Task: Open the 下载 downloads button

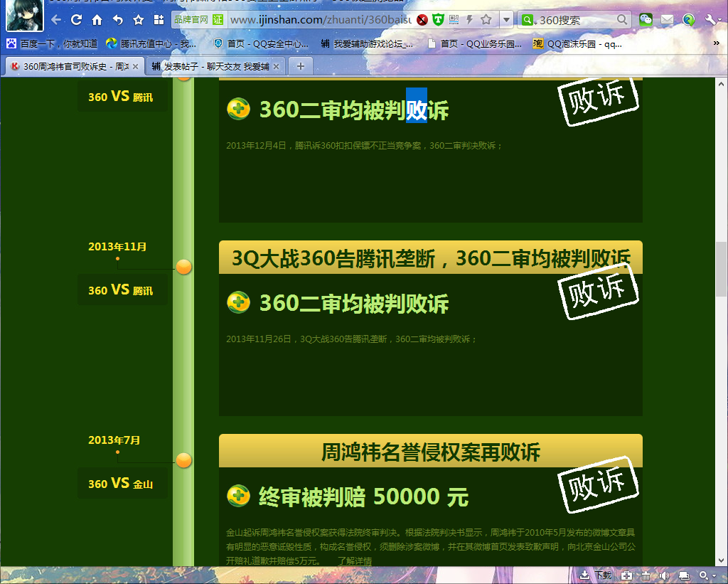Action: click(x=596, y=575)
